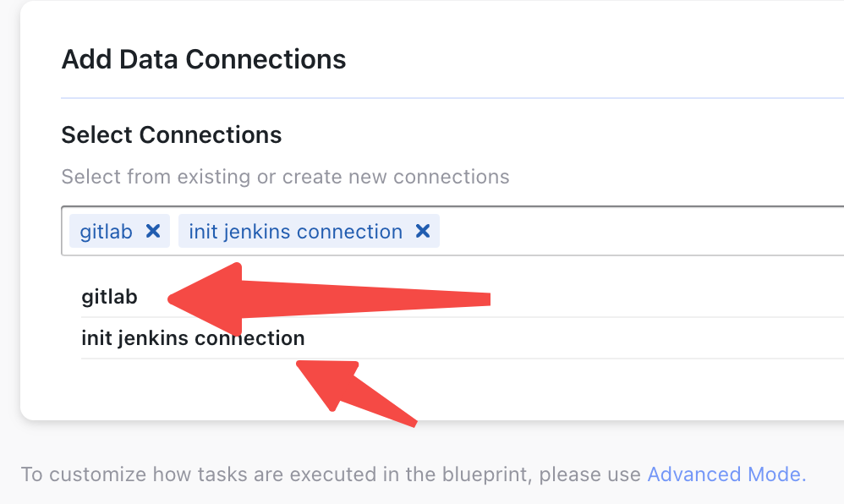Click the blue close icon beside gitlab
Screen dimensions: 844x504
153,231
